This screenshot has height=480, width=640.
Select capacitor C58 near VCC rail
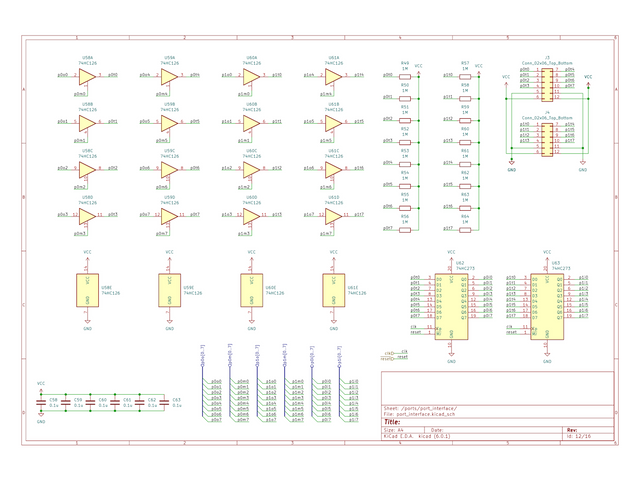(42, 403)
